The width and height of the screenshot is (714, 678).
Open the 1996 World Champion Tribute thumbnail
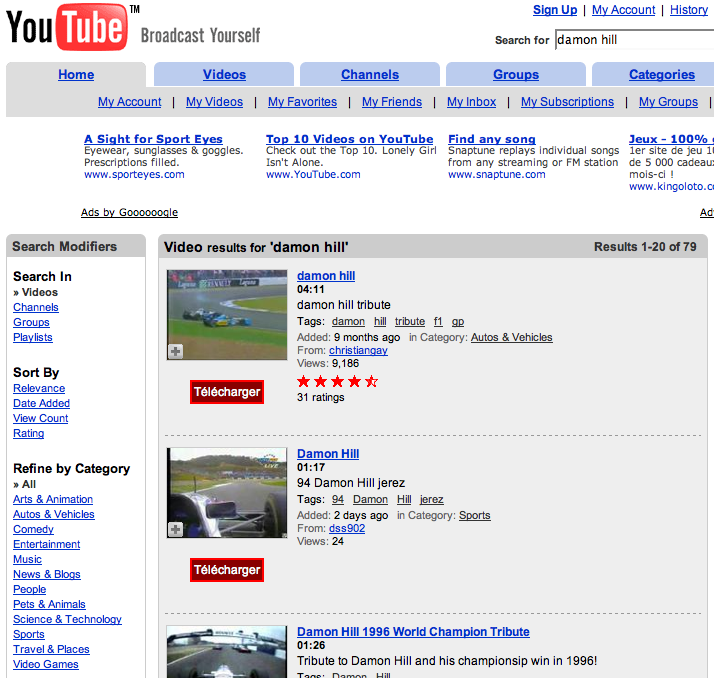tap(227, 652)
